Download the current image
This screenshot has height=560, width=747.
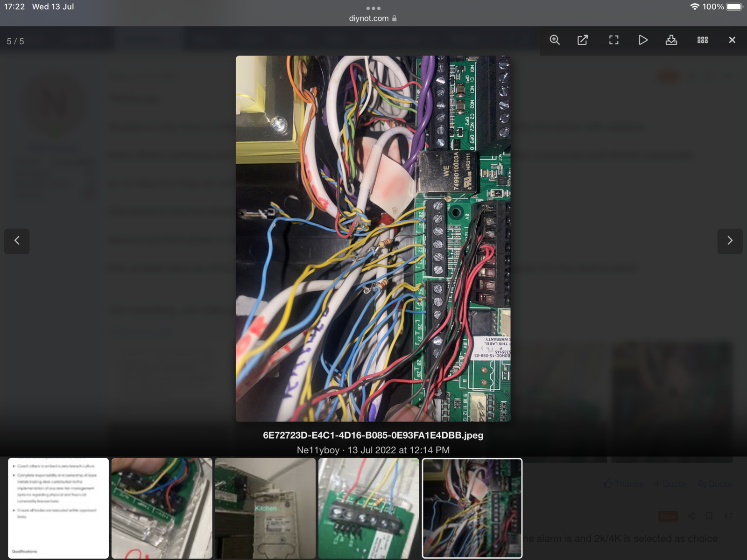click(x=671, y=40)
